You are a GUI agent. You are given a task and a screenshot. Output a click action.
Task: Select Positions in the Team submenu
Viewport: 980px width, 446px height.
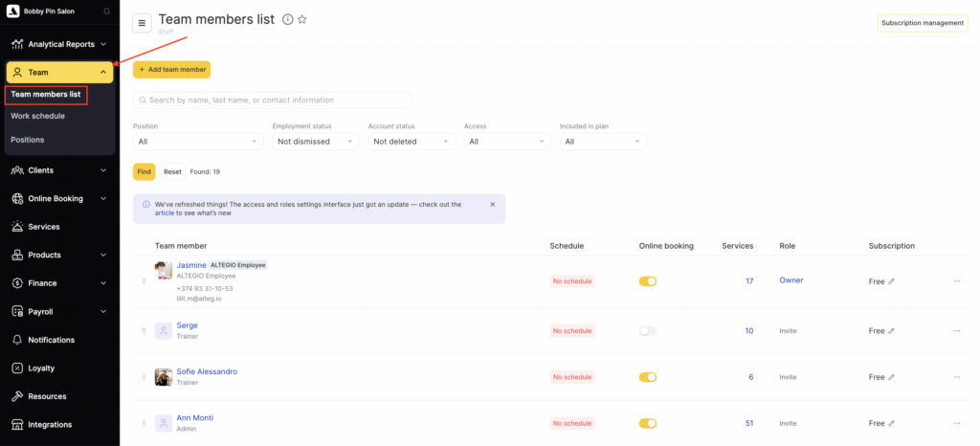click(28, 140)
